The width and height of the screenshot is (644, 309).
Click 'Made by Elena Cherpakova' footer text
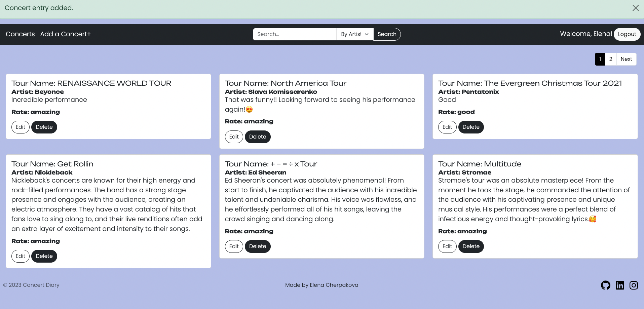pyautogui.click(x=321, y=285)
